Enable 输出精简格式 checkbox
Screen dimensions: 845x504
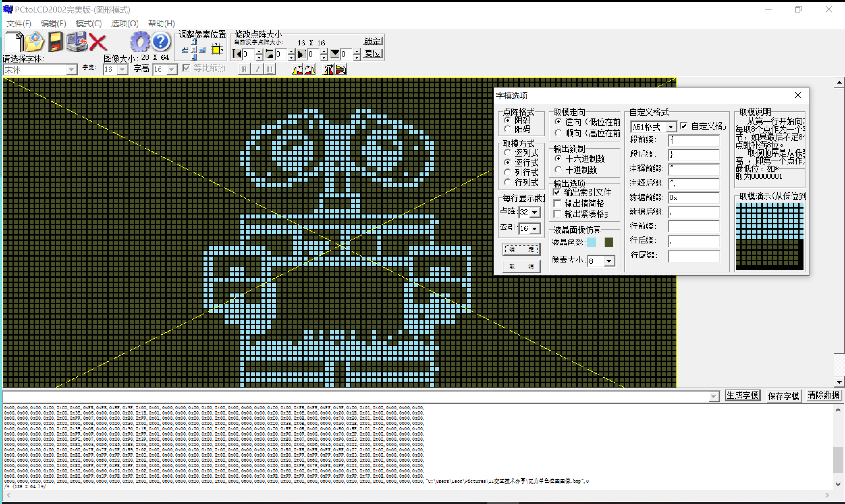pos(558,203)
